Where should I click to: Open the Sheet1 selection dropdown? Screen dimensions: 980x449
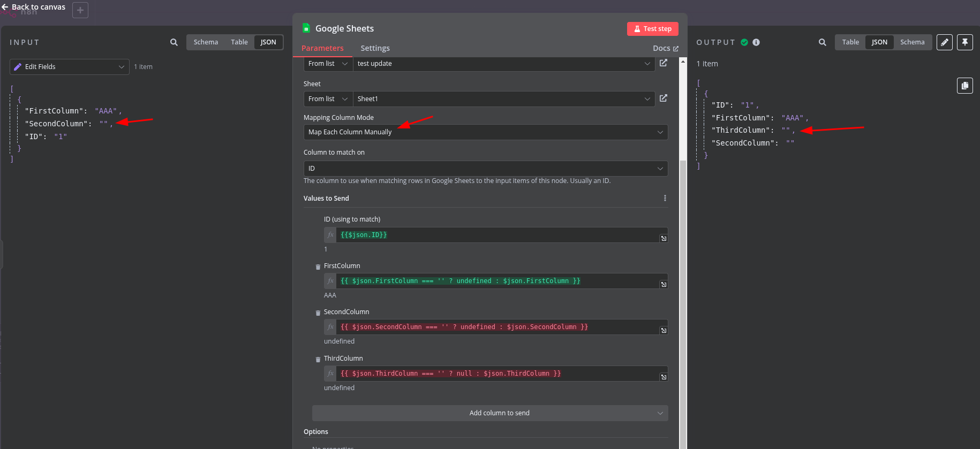point(504,99)
